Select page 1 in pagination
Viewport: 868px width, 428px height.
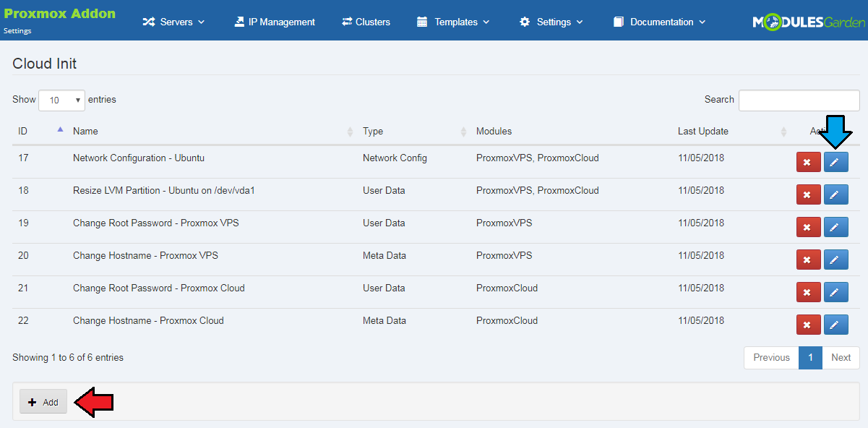pos(810,357)
